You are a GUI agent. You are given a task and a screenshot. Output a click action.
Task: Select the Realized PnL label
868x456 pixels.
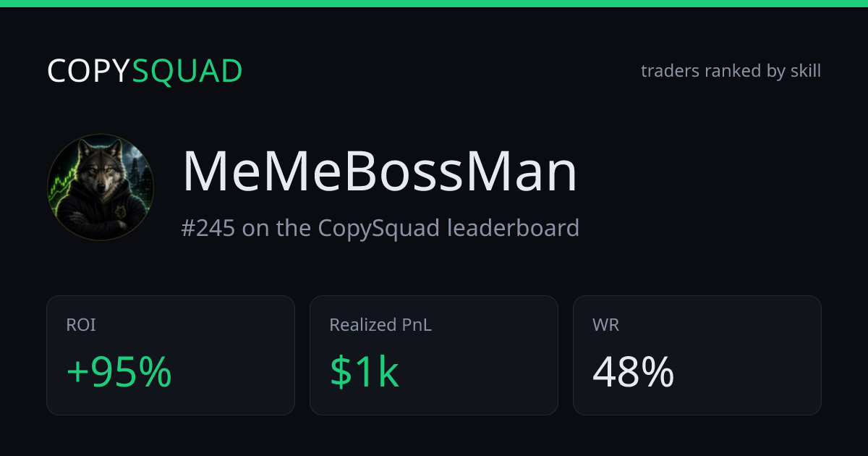pyautogui.click(x=380, y=325)
